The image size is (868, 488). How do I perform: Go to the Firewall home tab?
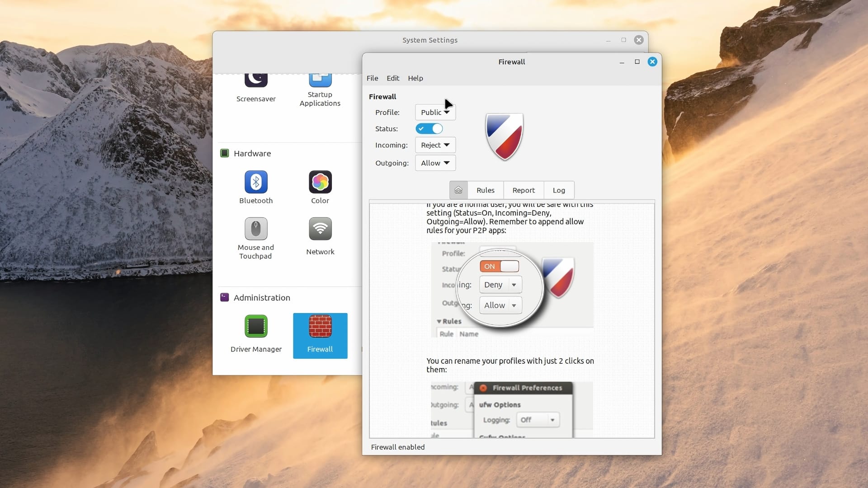(458, 190)
